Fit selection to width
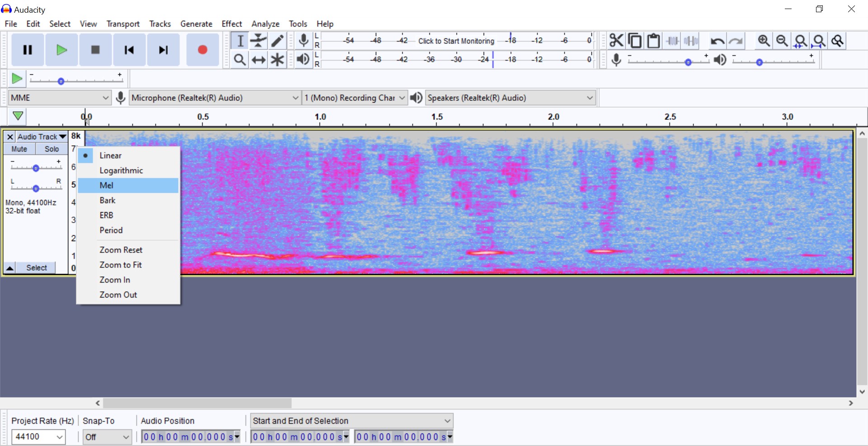This screenshot has width=868, height=446. coord(801,41)
